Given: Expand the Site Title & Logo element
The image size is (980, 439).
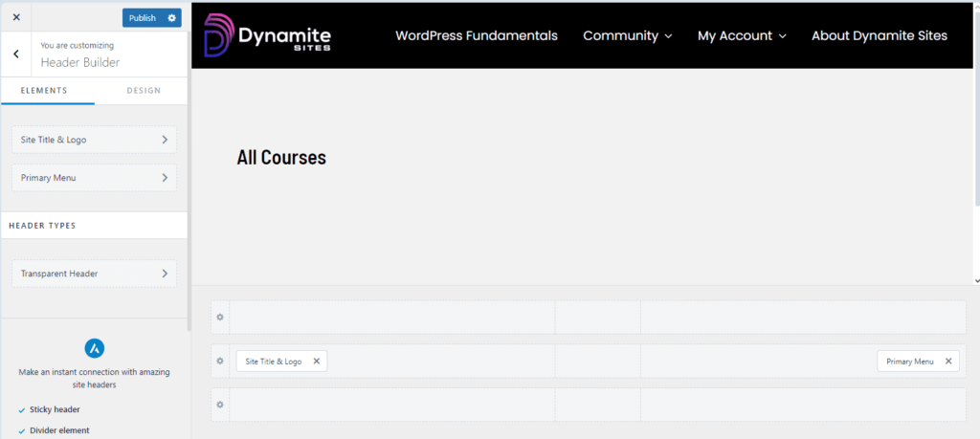Looking at the screenshot, I should pos(94,140).
